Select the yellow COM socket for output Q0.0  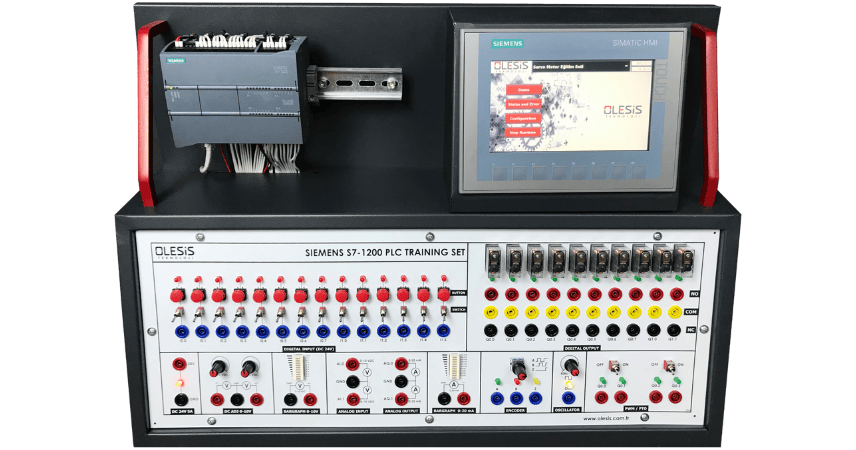click(491, 312)
